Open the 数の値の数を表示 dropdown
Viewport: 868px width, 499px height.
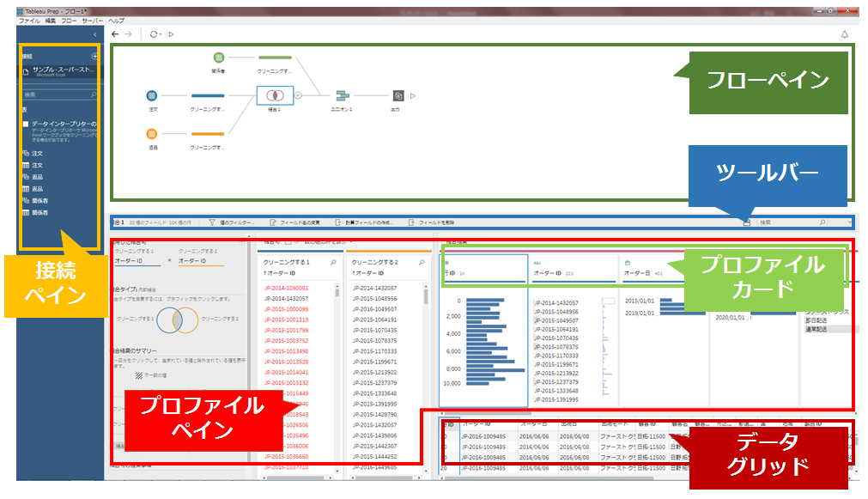pyautogui.click(x=350, y=241)
